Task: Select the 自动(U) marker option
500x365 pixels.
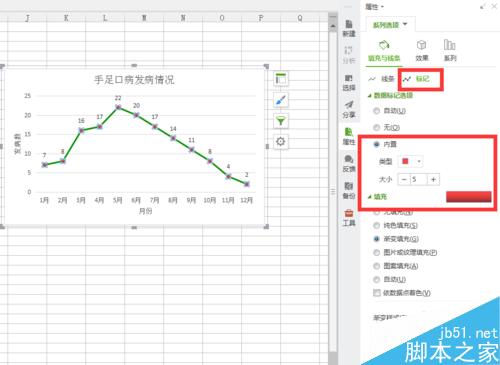Action: (x=377, y=111)
